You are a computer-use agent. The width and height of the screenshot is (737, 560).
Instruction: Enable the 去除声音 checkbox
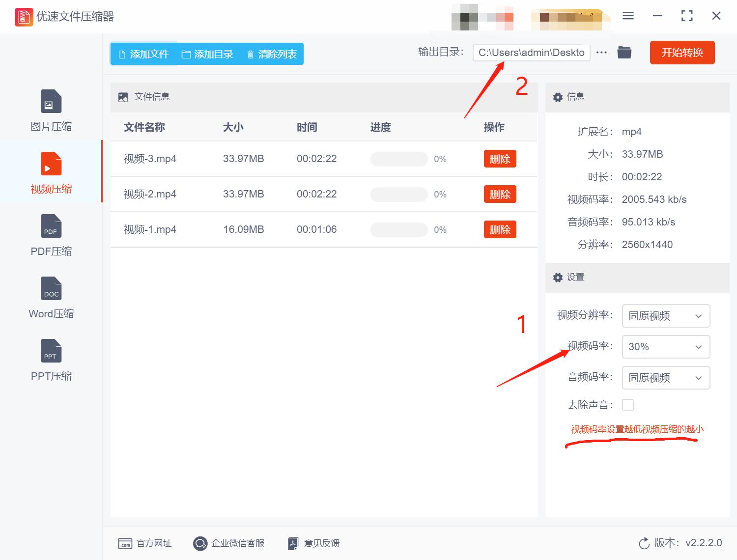click(x=628, y=404)
